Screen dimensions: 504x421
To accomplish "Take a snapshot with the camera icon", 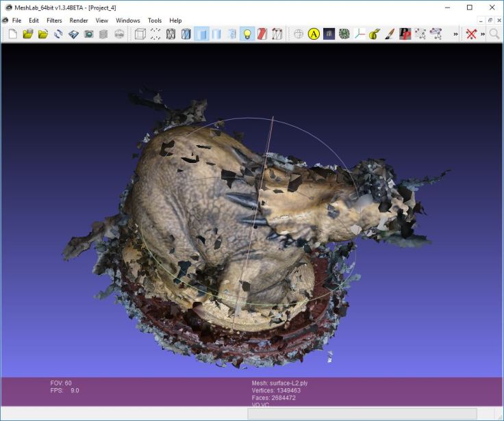I will tap(89, 34).
